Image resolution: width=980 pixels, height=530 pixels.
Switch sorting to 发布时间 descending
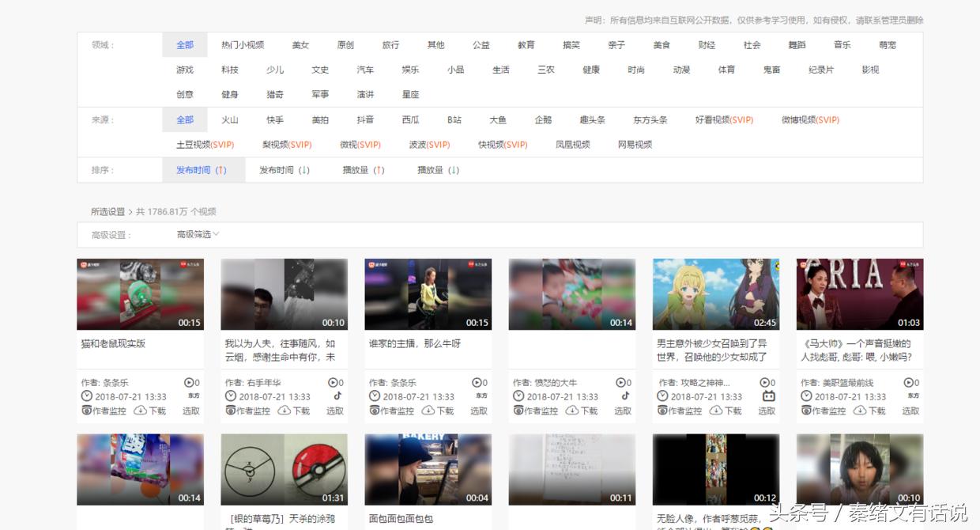click(x=283, y=169)
